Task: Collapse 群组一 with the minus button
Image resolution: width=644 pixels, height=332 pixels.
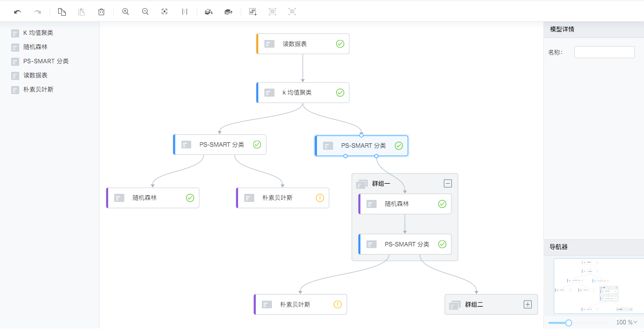Action: (x=448, y=184)
